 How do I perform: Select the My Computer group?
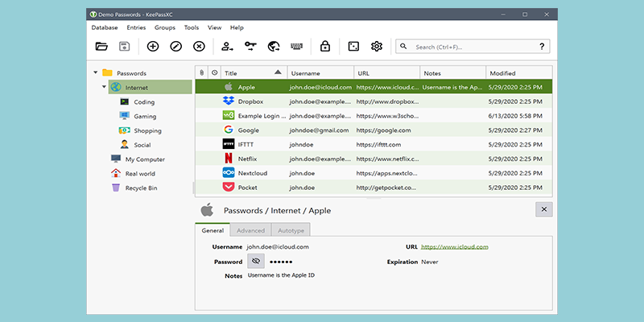[x=145, y=159]
